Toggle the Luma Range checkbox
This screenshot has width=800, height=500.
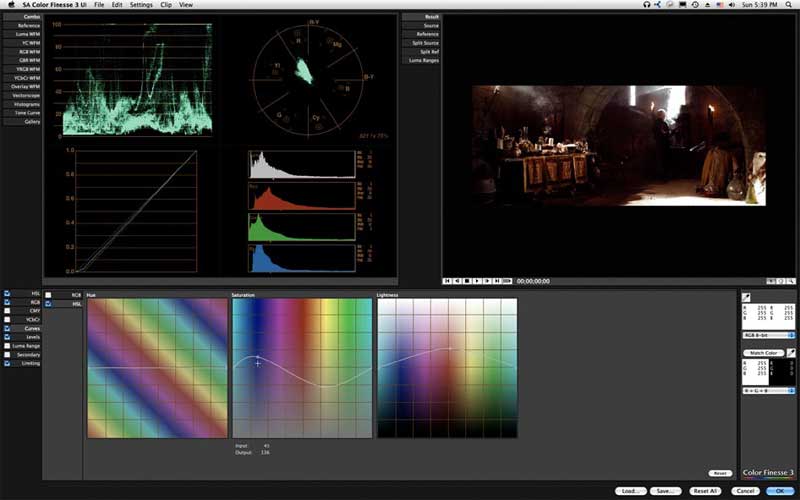(7, 345)
